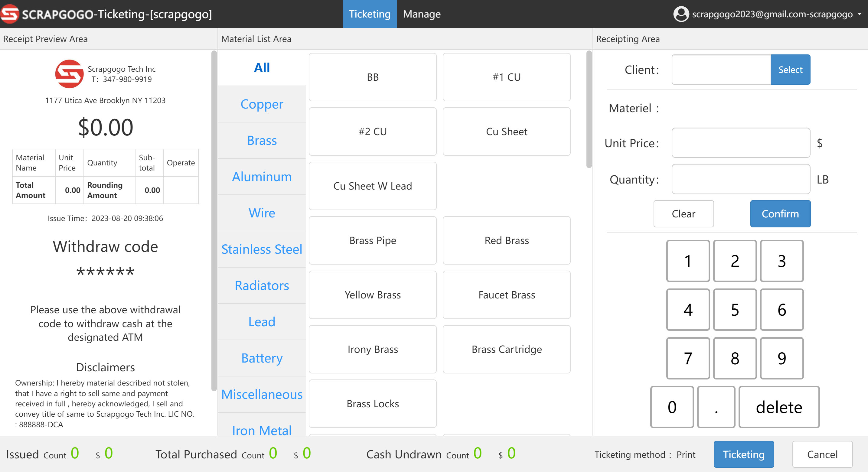The width and height of the screenshot is (868, 472).
Task: Choose Cu Sheet W Lead material
Action: (x=373, y=186)
